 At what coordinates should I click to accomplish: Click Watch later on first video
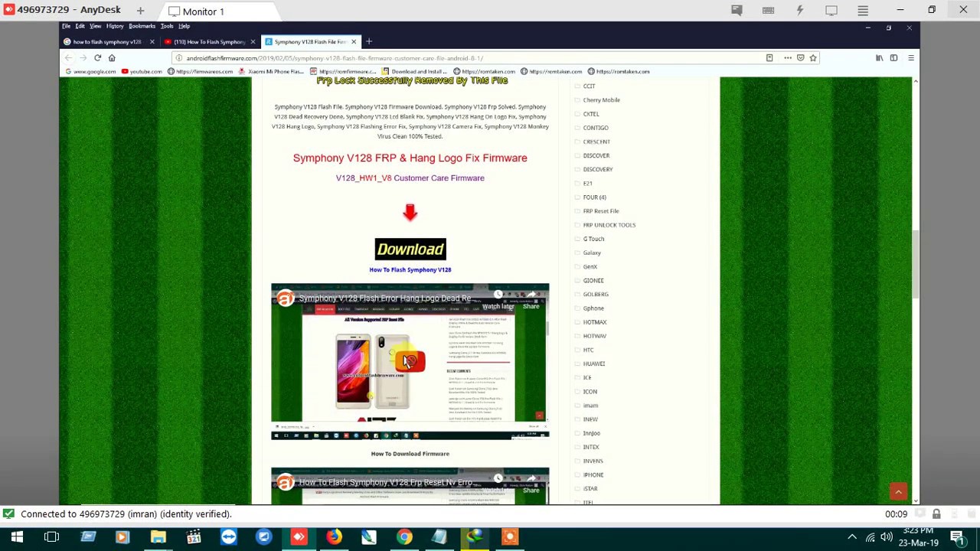pyautogui.click(x=498, y=300)
